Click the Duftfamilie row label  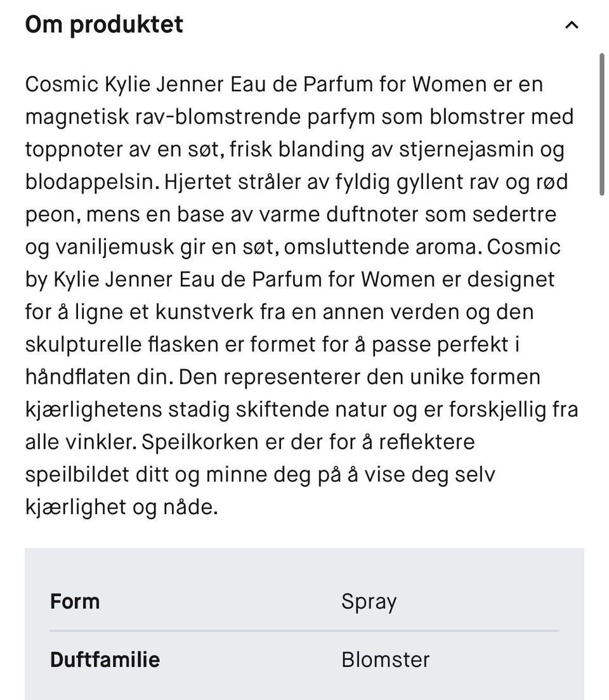point(105,660)
